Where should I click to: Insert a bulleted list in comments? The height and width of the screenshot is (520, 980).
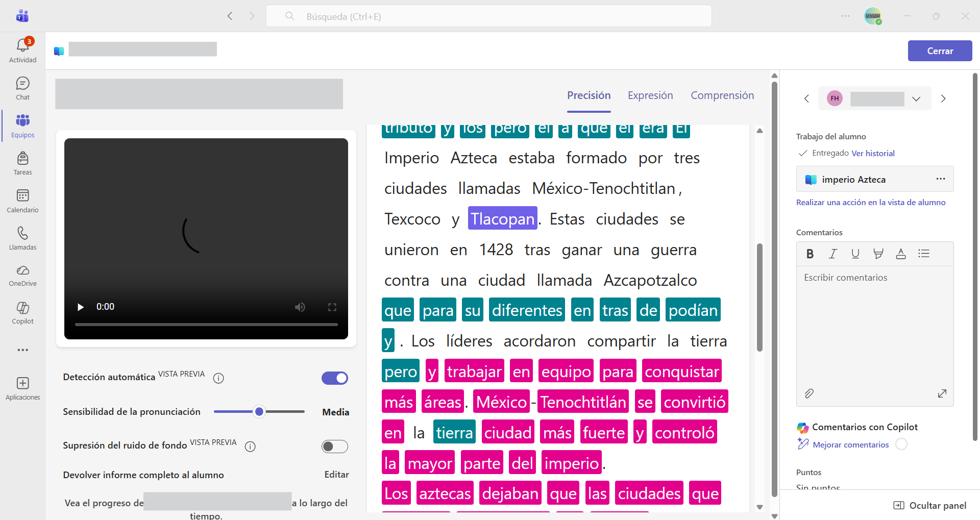point(924,254)
